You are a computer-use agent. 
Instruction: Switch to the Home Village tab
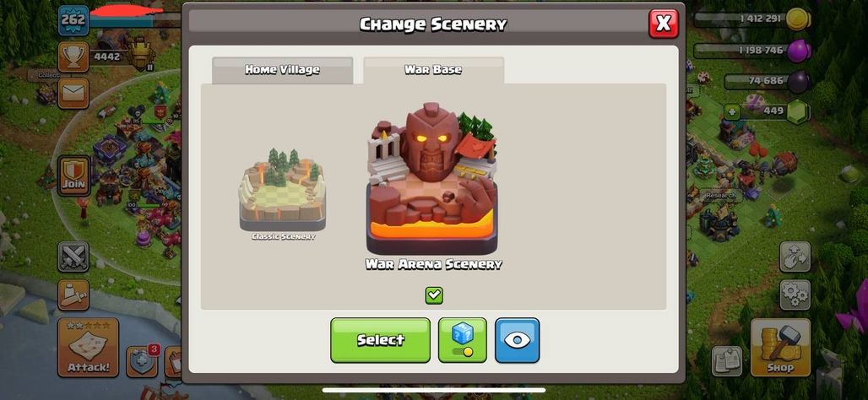(x=282, y=70)
